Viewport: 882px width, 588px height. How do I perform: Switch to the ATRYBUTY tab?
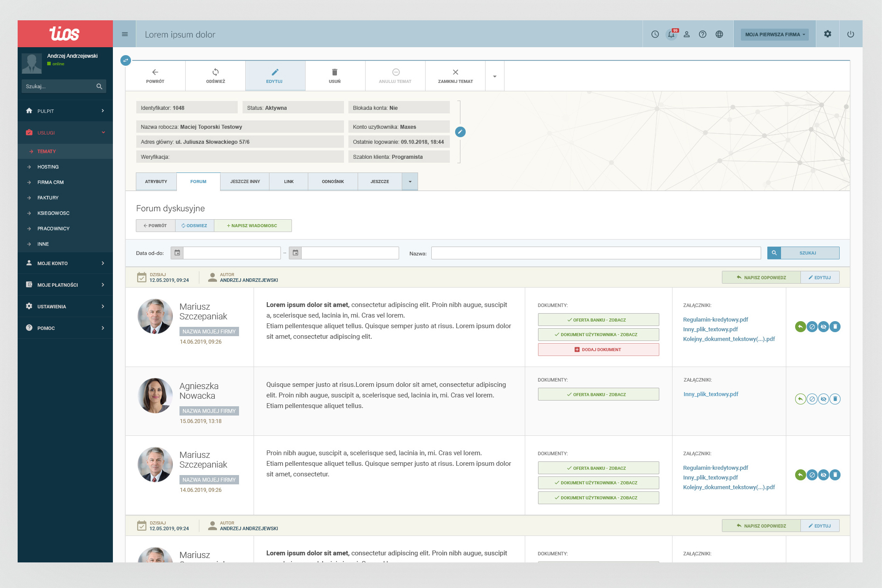coord(156,182)
